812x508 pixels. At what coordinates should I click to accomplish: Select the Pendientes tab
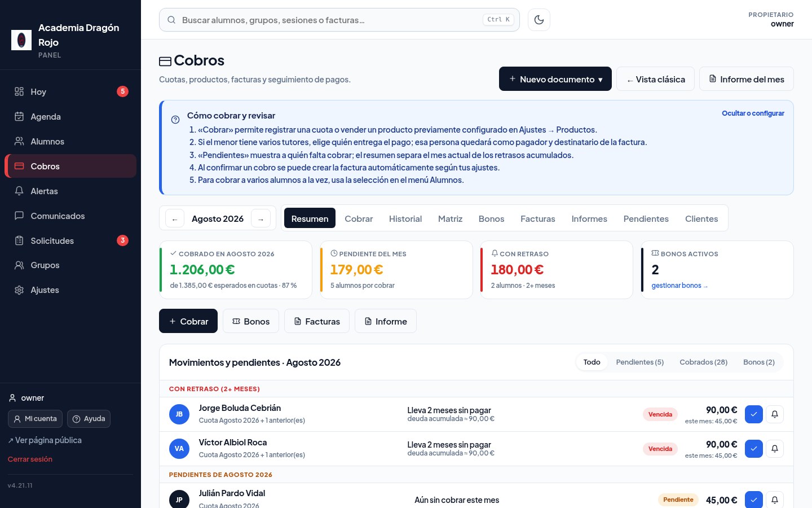click(x=646, y=218)
